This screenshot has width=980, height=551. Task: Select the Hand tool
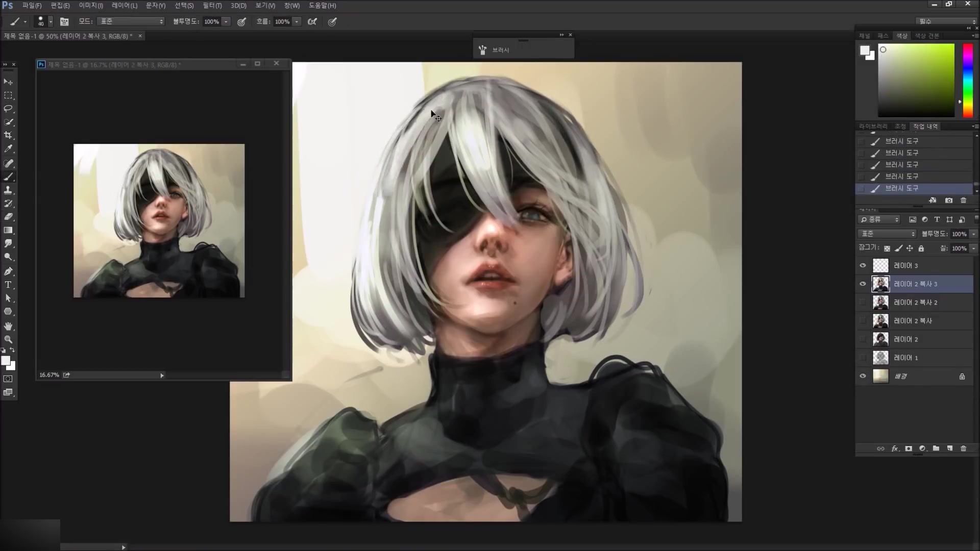[x=8, y=326]
